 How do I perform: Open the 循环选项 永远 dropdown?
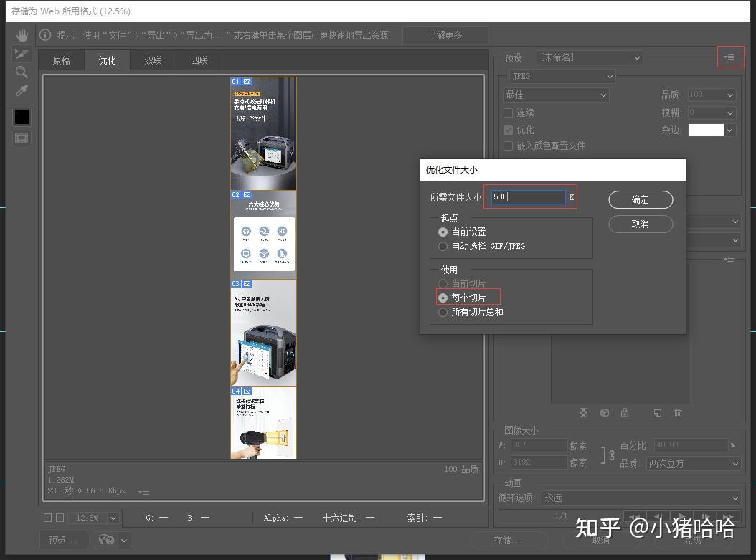click(641, 498)
